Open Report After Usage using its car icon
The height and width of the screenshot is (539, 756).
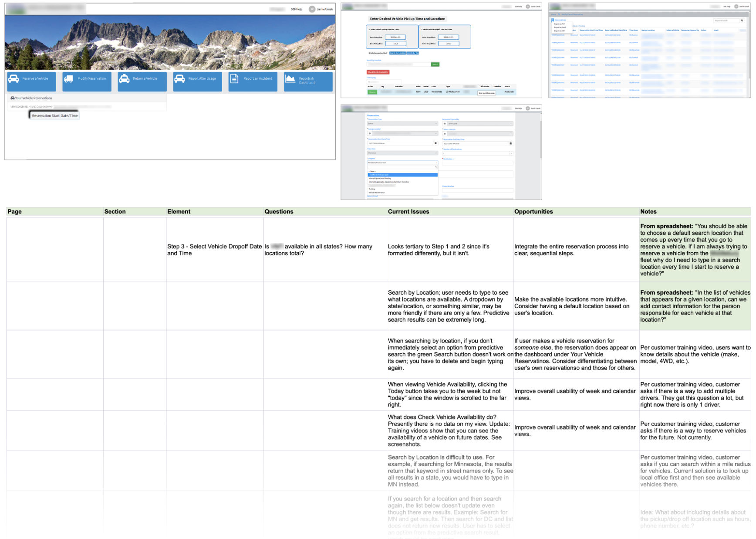click(x=180, y=79)
